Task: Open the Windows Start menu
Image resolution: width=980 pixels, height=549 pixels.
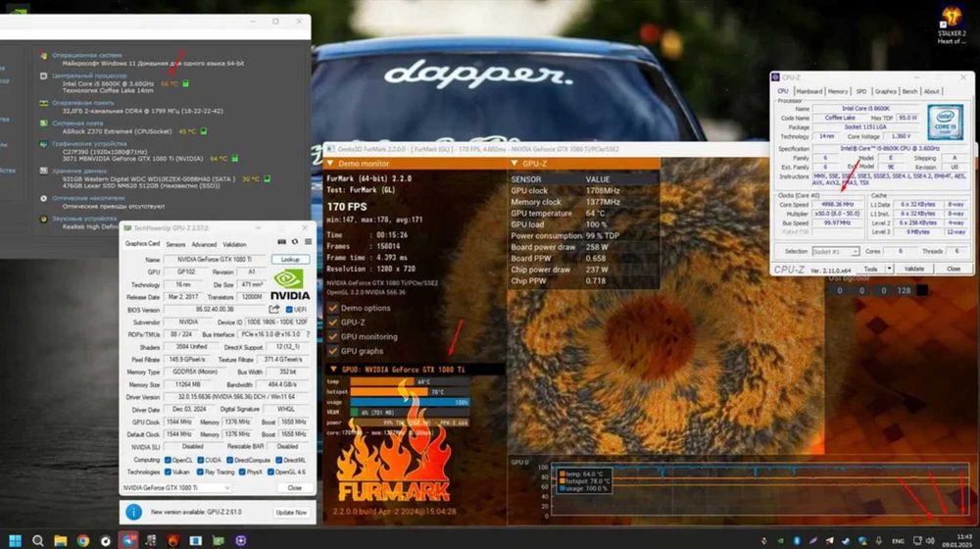Action: (15, 540)
